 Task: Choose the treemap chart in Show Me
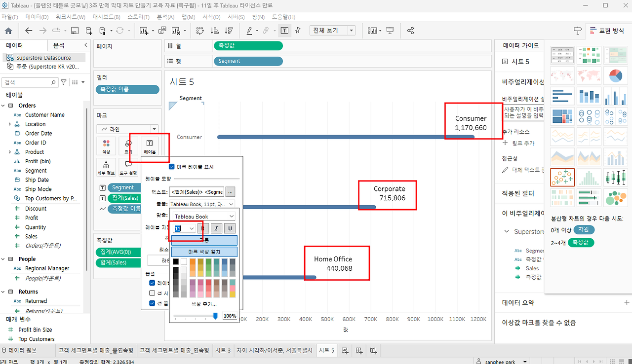pos(562,117)
